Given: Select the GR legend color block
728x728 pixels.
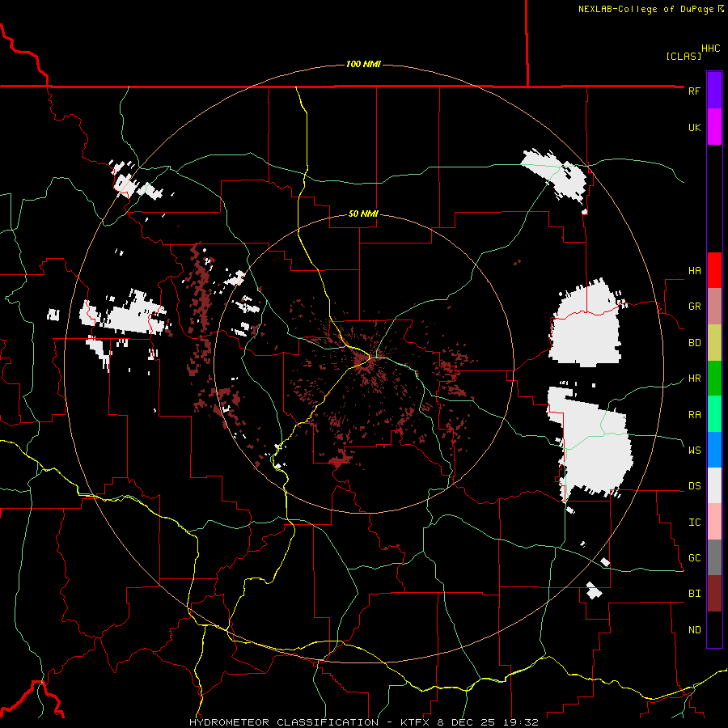Looking at the screenshot, I should pyautogui.click(x=714, y=307).
